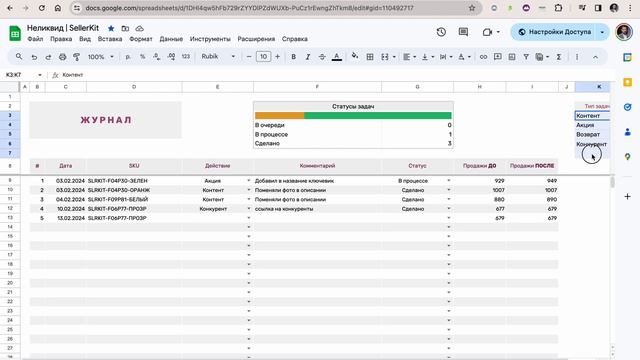Open the fill color picker
The image size is (640, 360).
tap(355, 56)
